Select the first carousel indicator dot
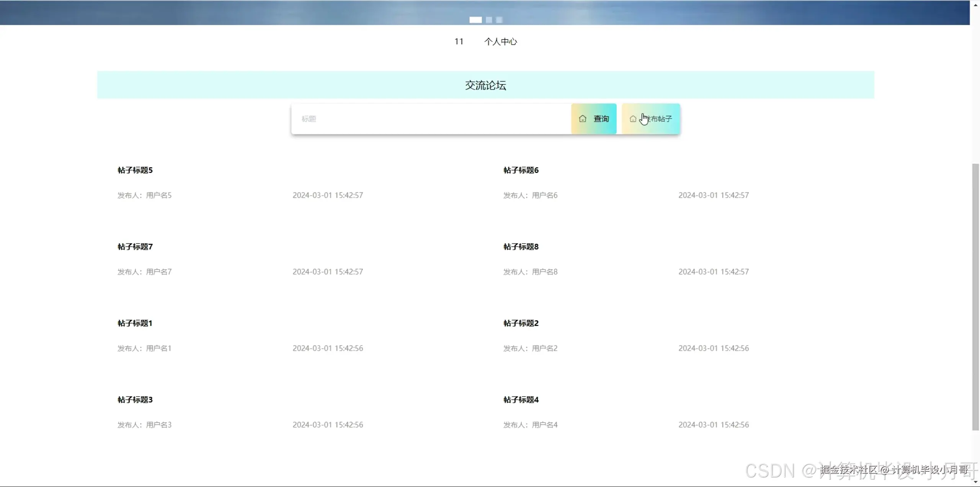The height and width of the screenshot is (487, 980). [475, 20]
